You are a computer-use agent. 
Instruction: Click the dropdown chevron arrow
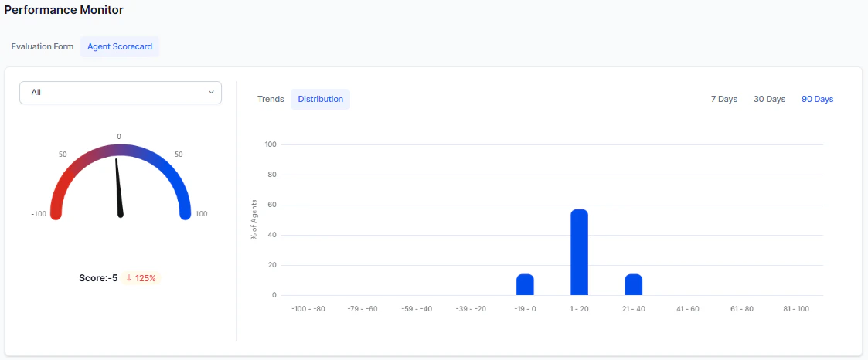click(211, 93)
